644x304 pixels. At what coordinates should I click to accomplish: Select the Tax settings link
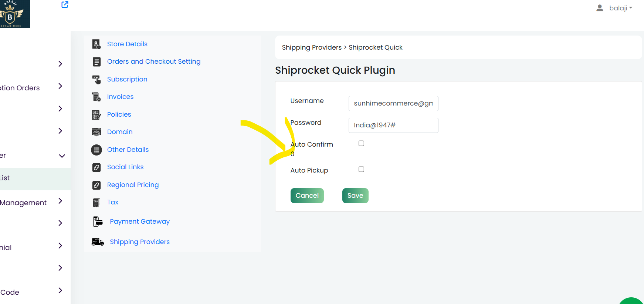(113, 202)
